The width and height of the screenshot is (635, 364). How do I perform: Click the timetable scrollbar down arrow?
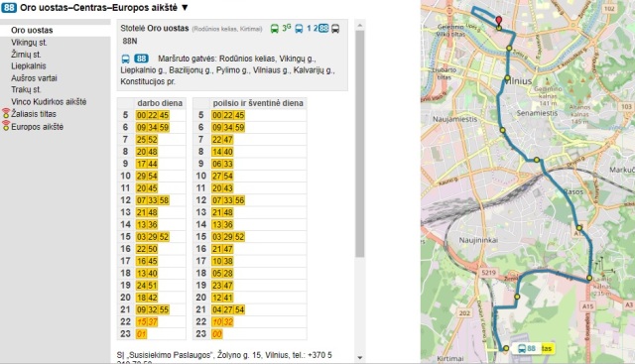pyautogui.click(x=359, y=357)
